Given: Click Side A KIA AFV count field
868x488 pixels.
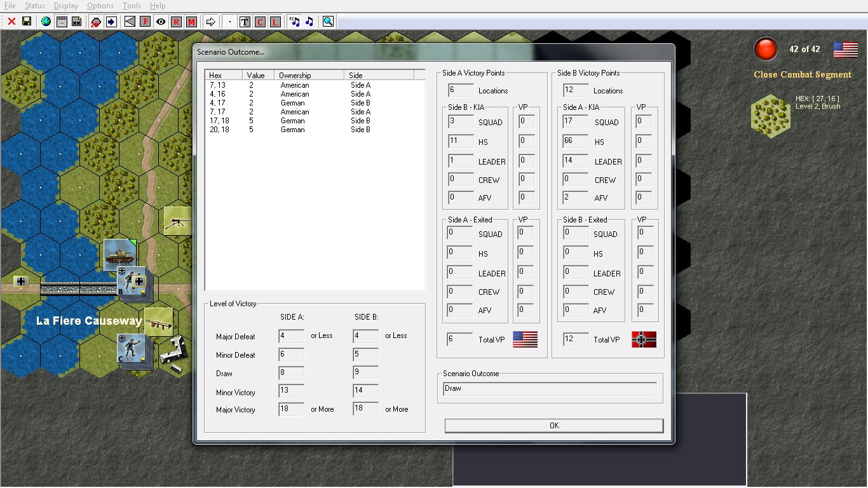Looking at the screenshot, I should click(576, 198).
